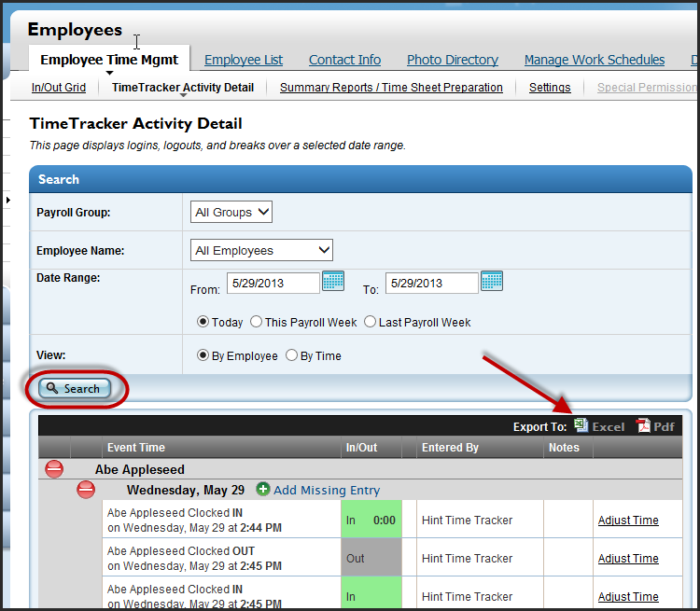Click the Event Time column header
This screenshot has width=700, height=611.
[221, 447]
